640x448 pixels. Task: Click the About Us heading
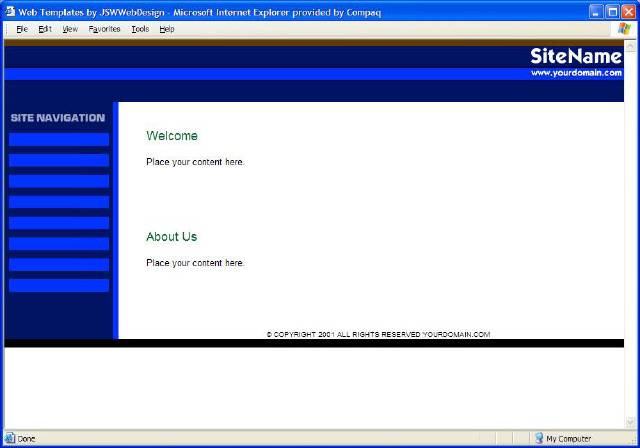(171, 237)
